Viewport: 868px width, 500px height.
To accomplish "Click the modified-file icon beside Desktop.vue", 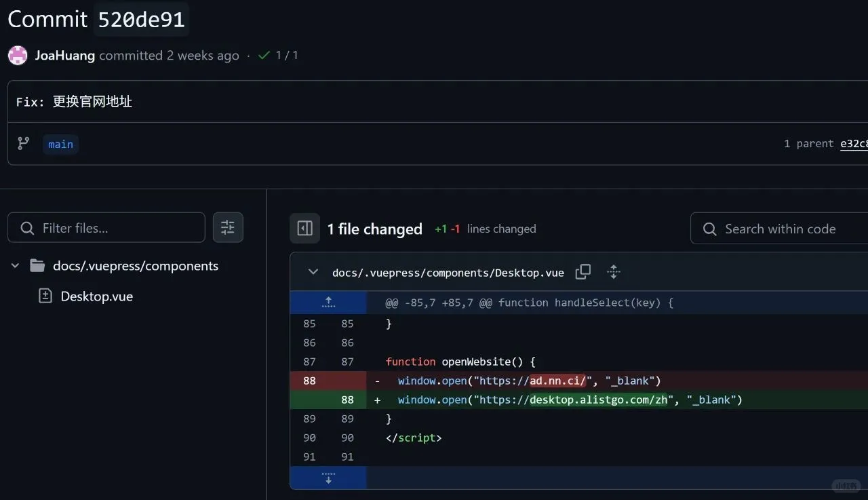I will click(45, 296).
